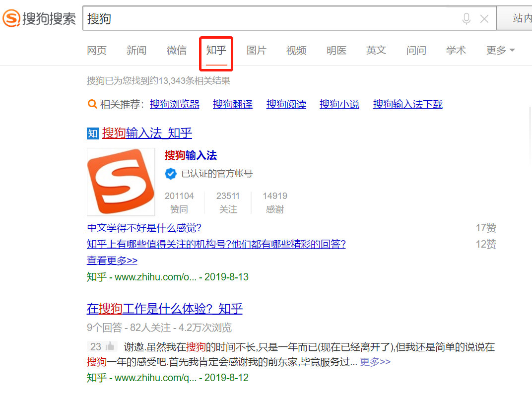Switch to the 图片 tab

256,50
